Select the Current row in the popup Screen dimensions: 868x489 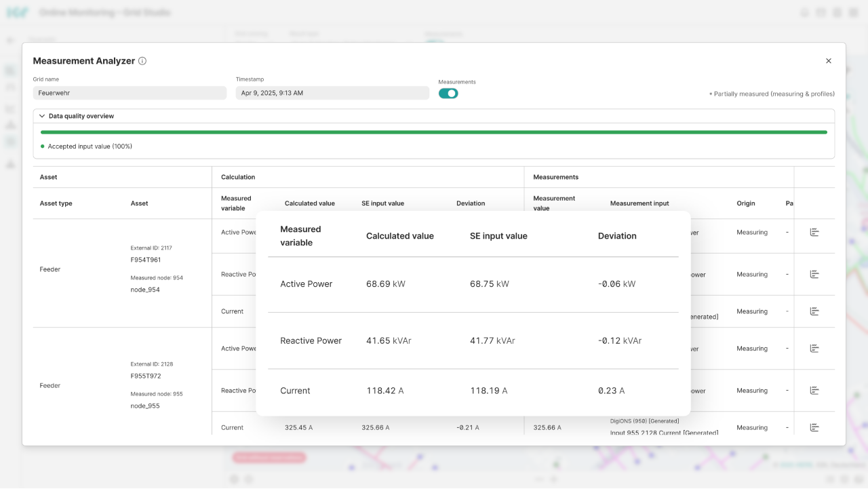(x=475, y=391)
